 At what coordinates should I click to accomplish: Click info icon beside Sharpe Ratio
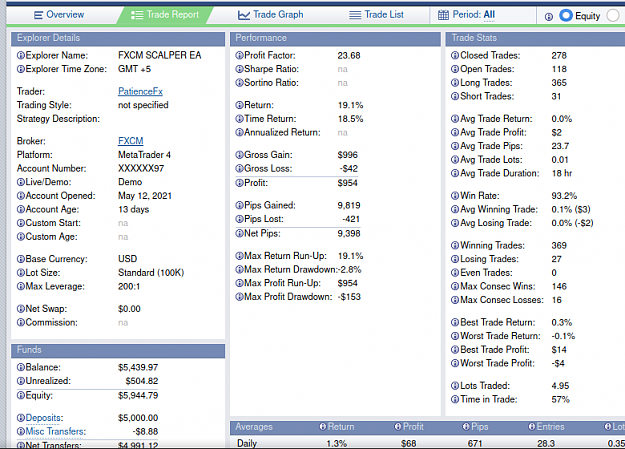tap(239, 69)
